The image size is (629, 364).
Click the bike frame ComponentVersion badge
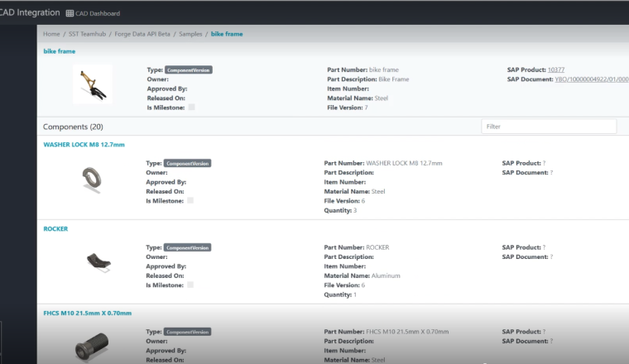click(x=188, y=70)
